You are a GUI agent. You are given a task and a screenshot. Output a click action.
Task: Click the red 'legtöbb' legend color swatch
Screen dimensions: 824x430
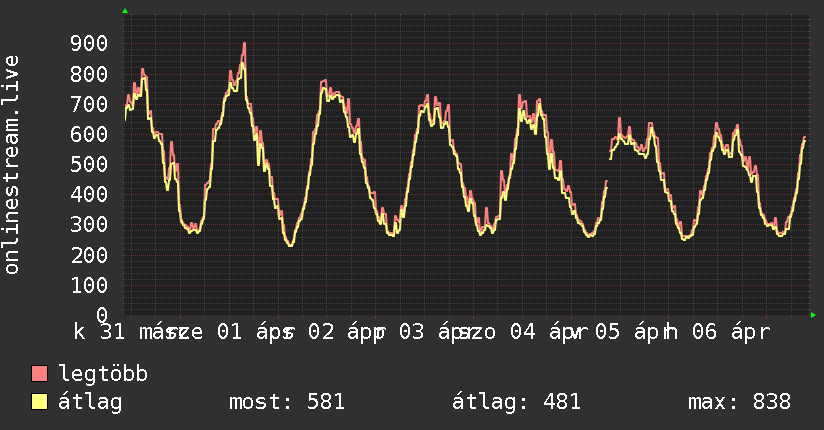[39, 373]
